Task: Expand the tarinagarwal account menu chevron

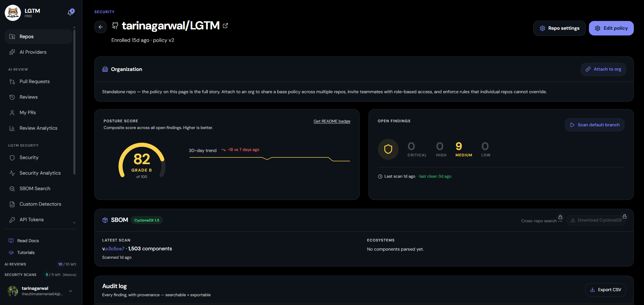Action: tap(71, 291)
